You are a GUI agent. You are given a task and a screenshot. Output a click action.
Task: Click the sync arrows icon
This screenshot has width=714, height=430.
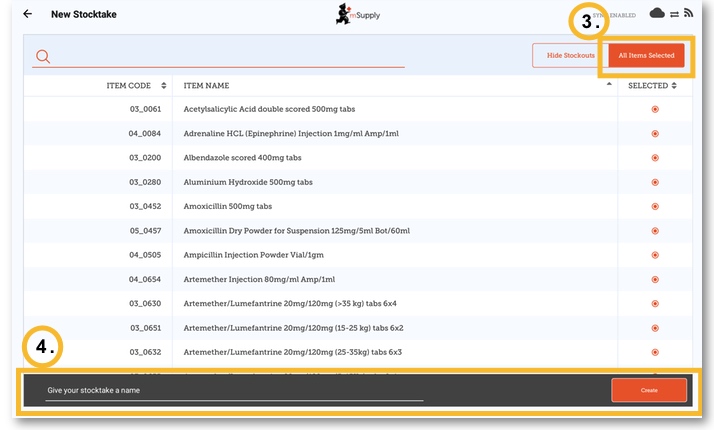coord(674,14)
